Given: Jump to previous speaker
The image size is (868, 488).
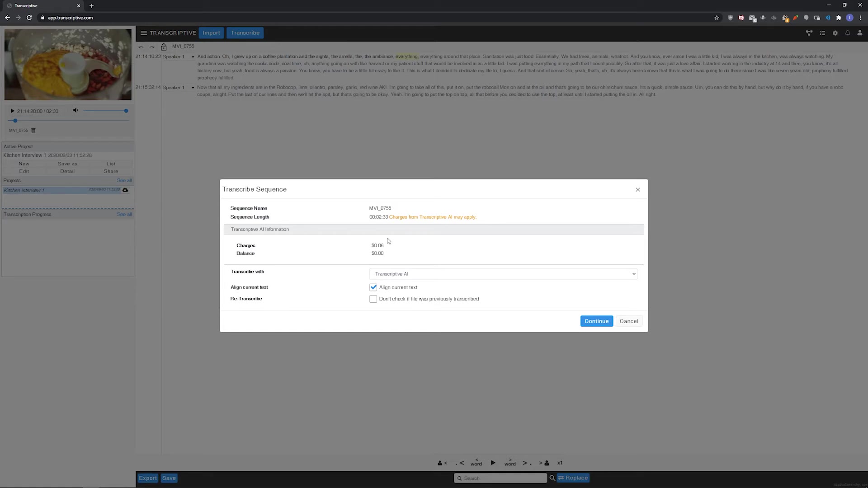Looking at the screenshot, I should (442, 463).
